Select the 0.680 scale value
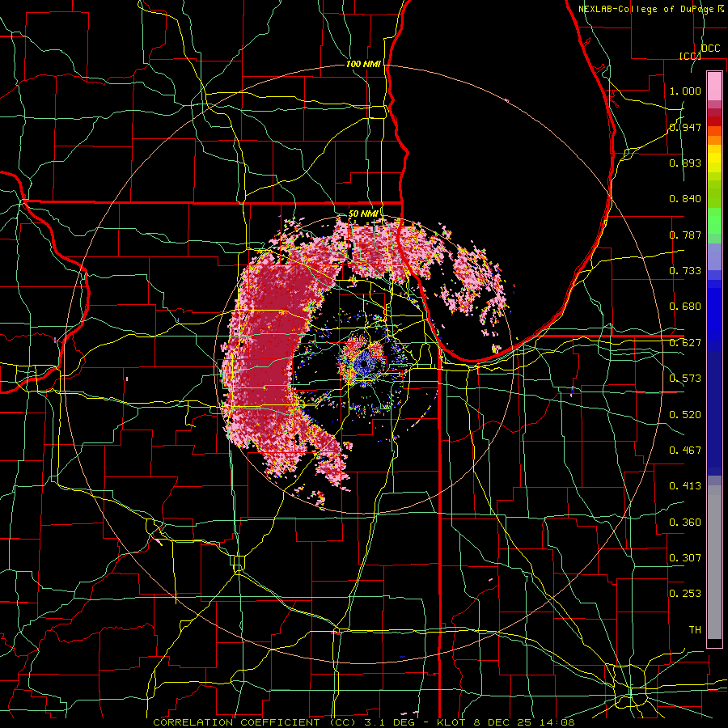Image resolution: width=728 pixels, height=728 pixels. [x=685, y=307]
